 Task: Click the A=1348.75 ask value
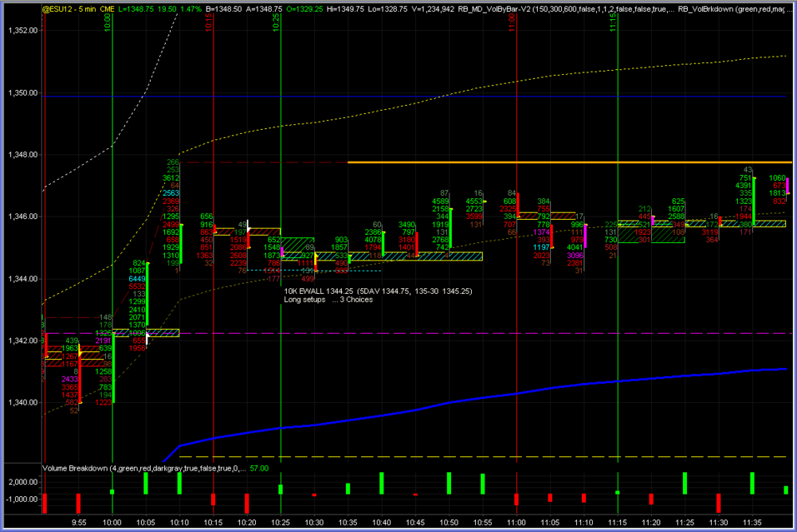coord(265,9)
